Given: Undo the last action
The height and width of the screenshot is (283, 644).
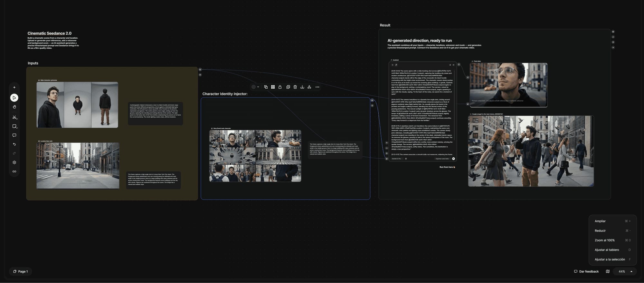Looking at the screenshot, I should (14, 144).
